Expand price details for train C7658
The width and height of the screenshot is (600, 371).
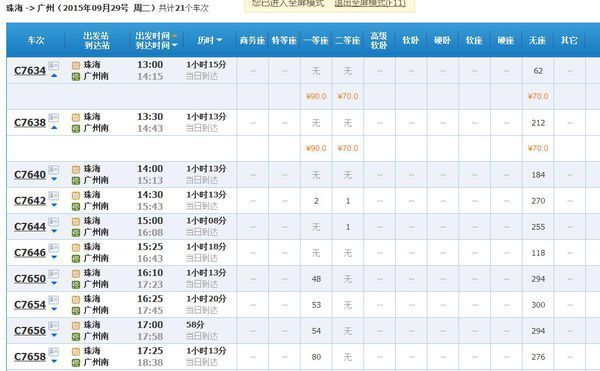54,361
